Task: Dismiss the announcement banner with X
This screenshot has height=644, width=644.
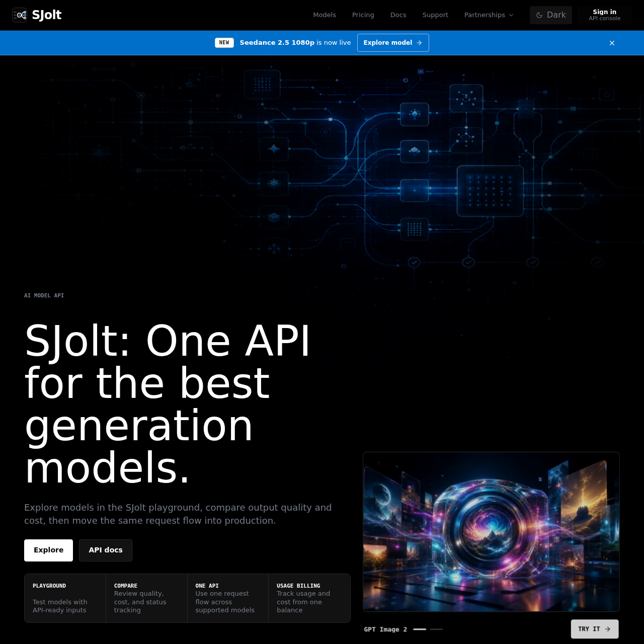Action: [612, 43]
